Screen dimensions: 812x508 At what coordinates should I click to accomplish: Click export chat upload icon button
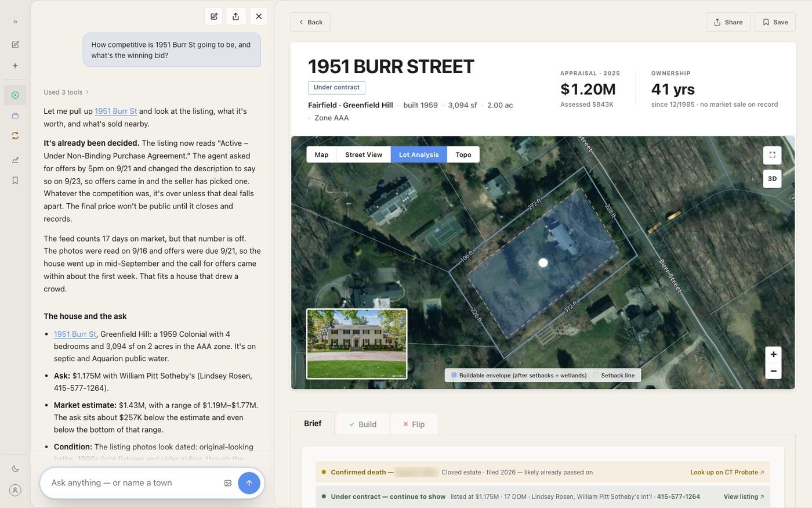pyautogui.click(x=235, y=16)
